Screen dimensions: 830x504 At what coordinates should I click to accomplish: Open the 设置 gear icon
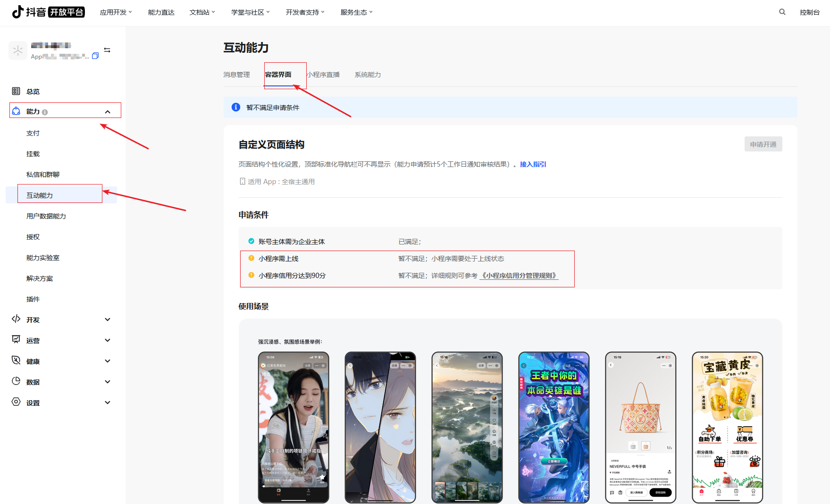click(16, 403)
